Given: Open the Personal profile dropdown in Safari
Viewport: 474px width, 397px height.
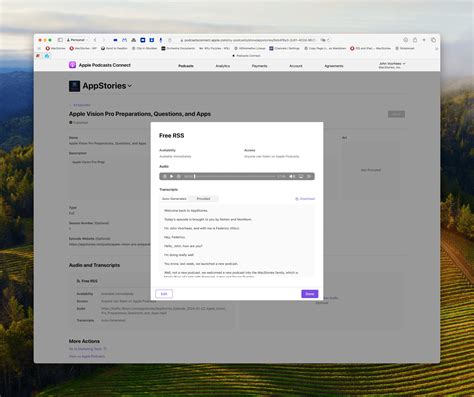Looking at the screenshot, I should coord(77,40).
